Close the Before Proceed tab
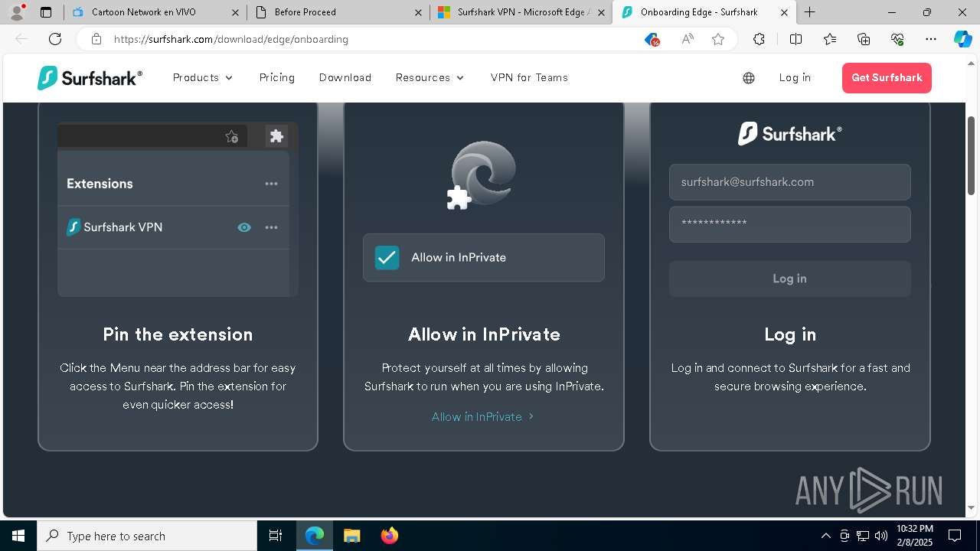The width and height of the screenshot is (980, 551). 417,12
